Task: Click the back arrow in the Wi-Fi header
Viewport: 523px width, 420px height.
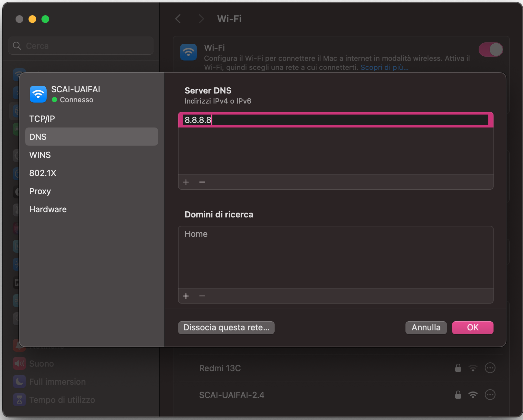Action: 178,19
